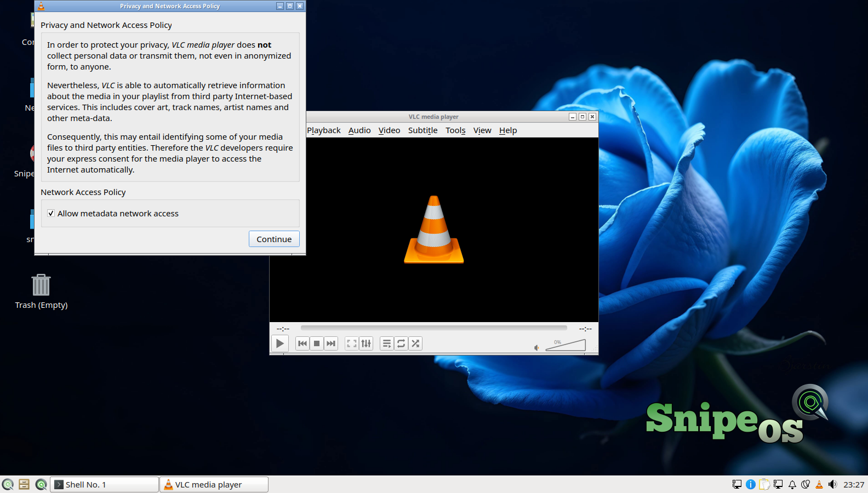Skip to next media in VLC
The image size is (868, 493).
[330, 343]
